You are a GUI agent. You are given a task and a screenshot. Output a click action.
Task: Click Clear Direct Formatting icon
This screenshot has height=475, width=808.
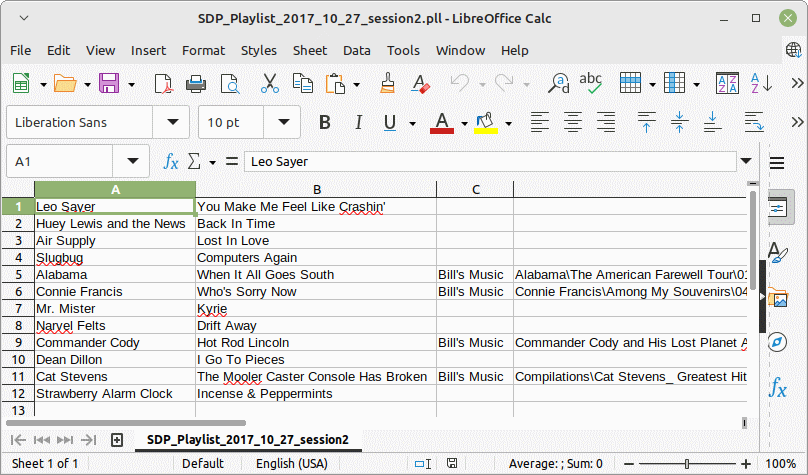tap(420, 83)
